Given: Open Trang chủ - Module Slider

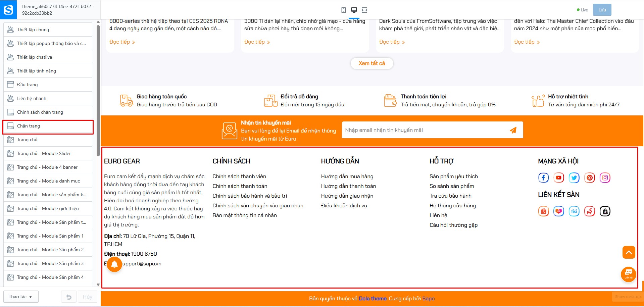Looking at the screenshot, I should point(48,153).
